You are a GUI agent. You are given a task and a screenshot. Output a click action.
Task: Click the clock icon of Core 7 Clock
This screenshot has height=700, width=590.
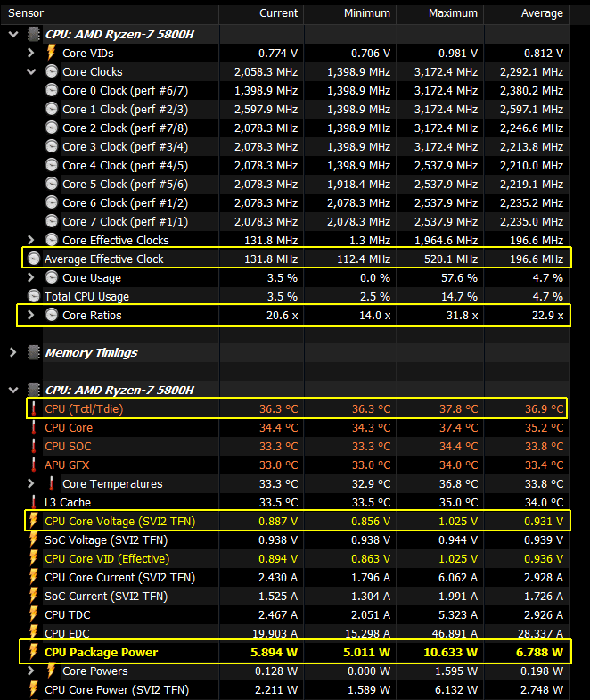click(x=52, y=221)
